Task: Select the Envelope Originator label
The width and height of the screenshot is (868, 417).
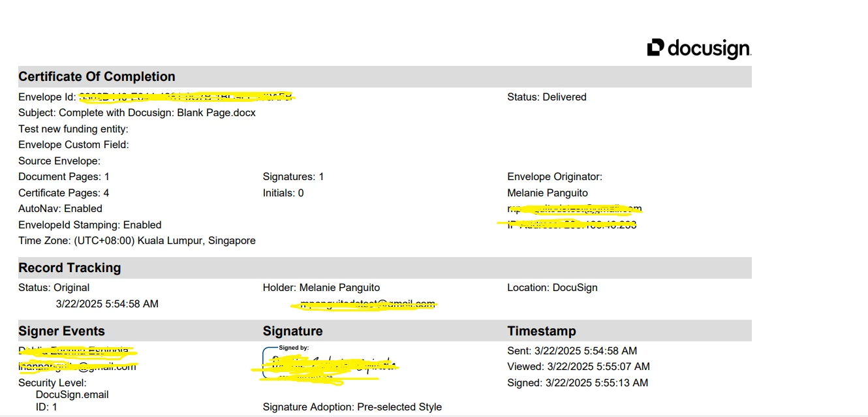Action: (555, 176)
